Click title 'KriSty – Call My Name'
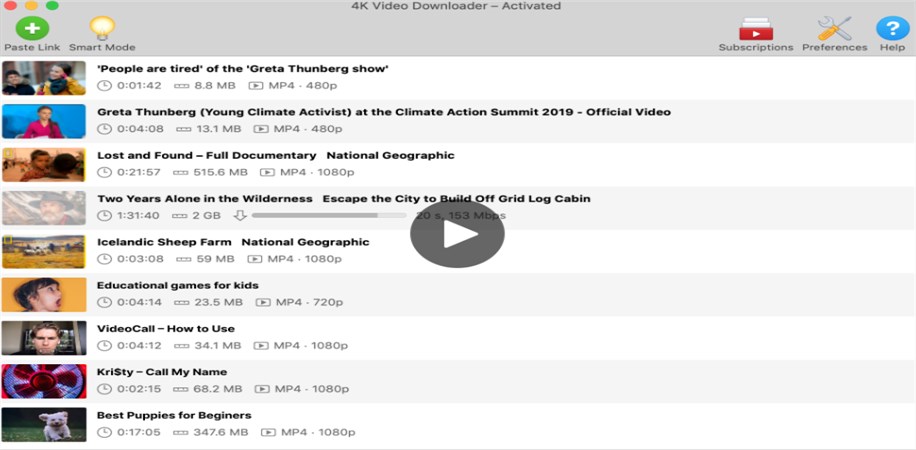 tap(162, 372)
